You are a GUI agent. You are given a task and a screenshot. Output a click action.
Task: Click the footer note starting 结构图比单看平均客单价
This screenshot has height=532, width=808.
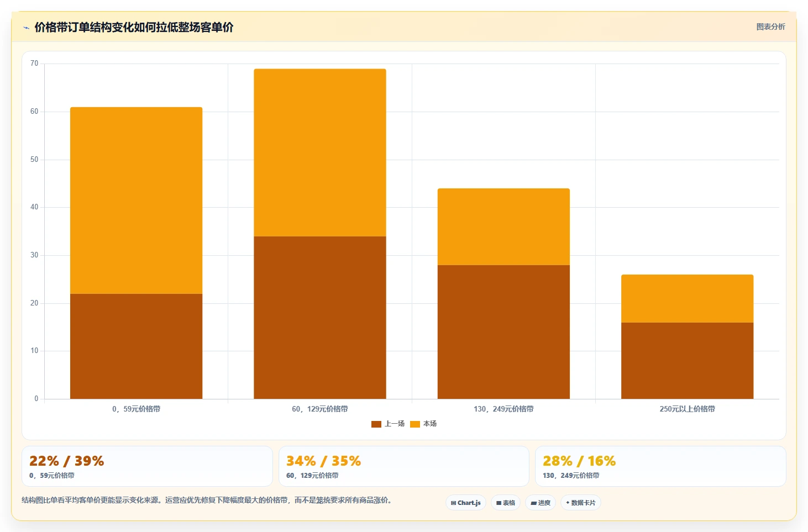pyautogui.click(x=207, y=501)
